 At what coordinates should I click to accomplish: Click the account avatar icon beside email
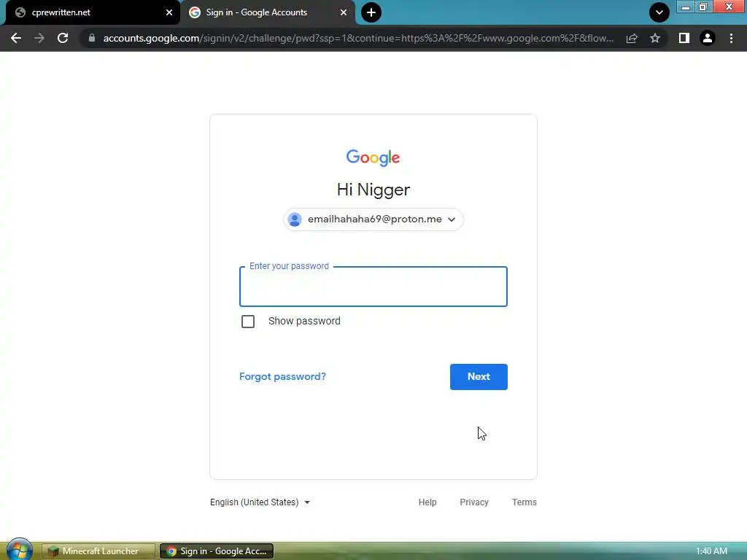(x=295, y=219)
